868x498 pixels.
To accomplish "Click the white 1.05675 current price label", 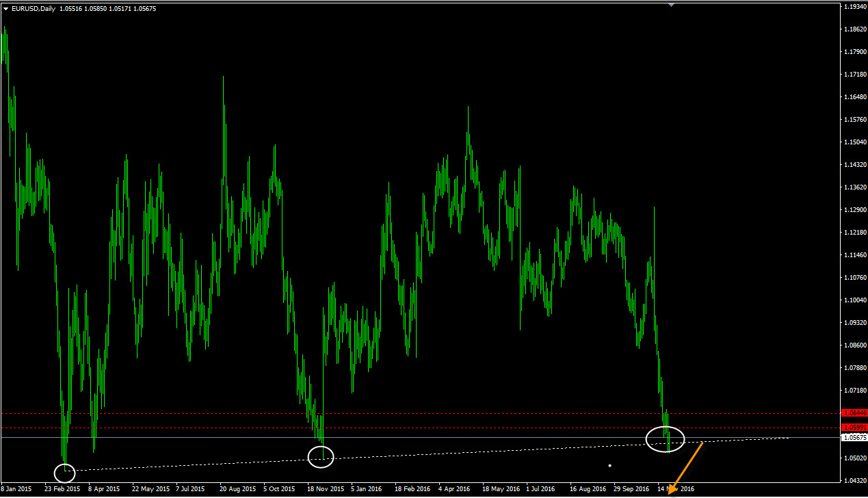I will coord(854,437).
